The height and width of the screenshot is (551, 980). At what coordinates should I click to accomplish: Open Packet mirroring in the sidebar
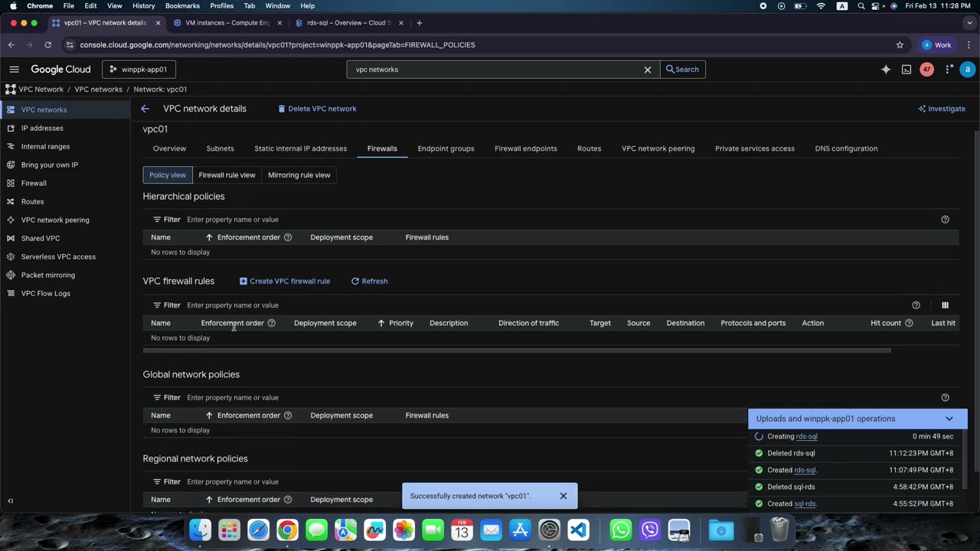tap(65, 275)
